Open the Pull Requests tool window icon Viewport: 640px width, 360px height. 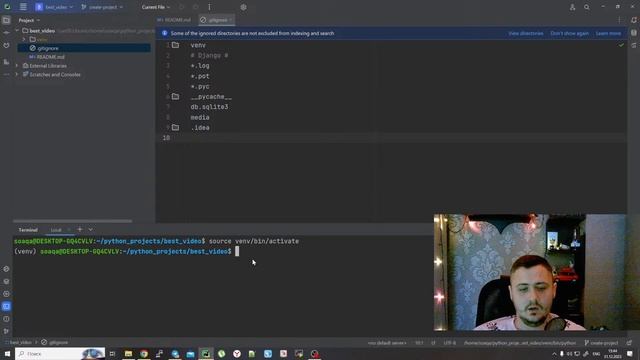pyautogui.click(x=6, y=45)
